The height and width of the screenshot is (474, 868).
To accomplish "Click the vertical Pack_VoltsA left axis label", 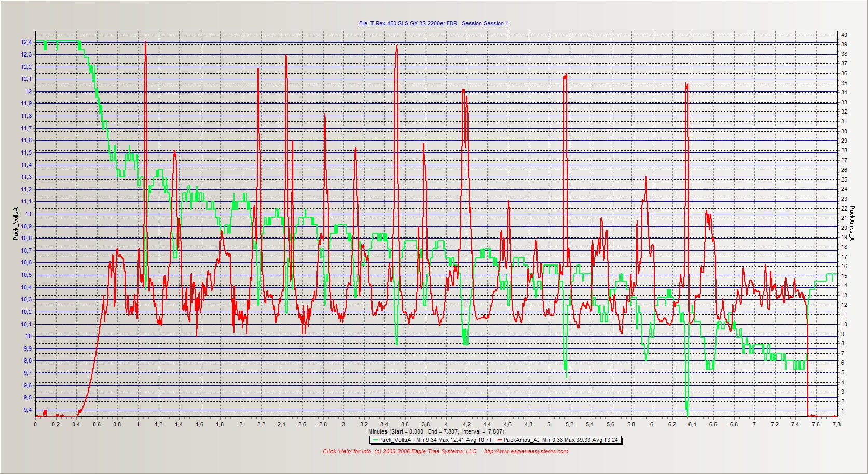I will point(16,224).
